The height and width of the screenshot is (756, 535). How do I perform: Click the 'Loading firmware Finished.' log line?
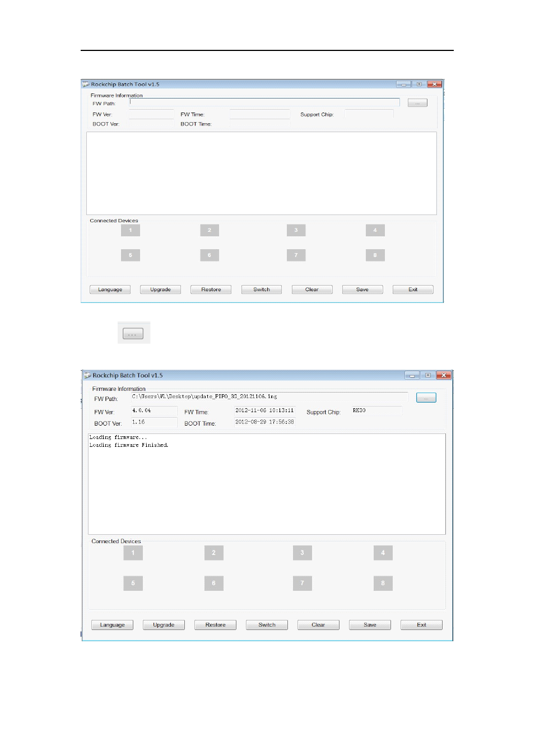tap(129, 445)
